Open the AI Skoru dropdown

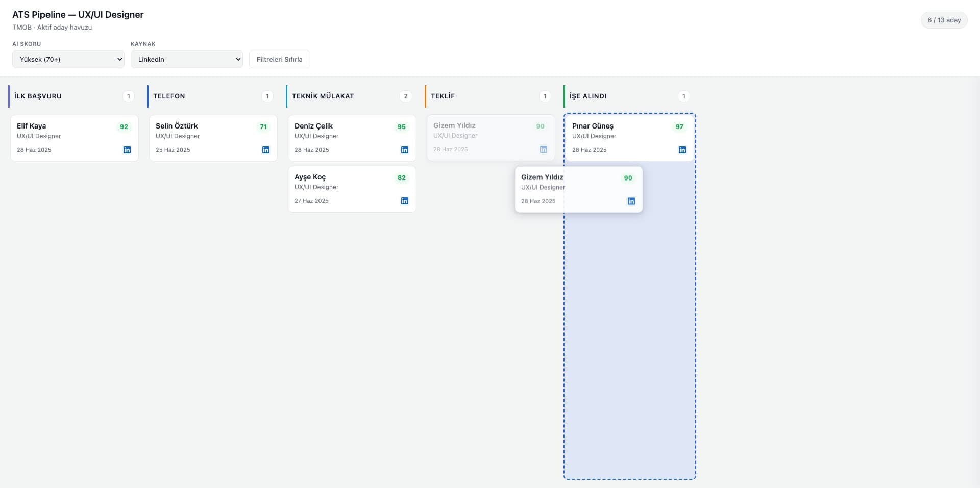[x=68, y=59]
